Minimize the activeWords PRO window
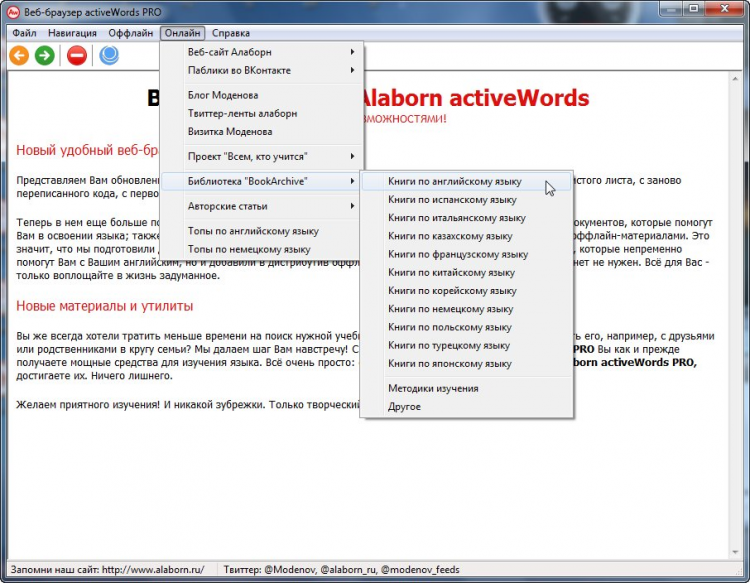Screen dimensions: 750x583 point(671,9)
